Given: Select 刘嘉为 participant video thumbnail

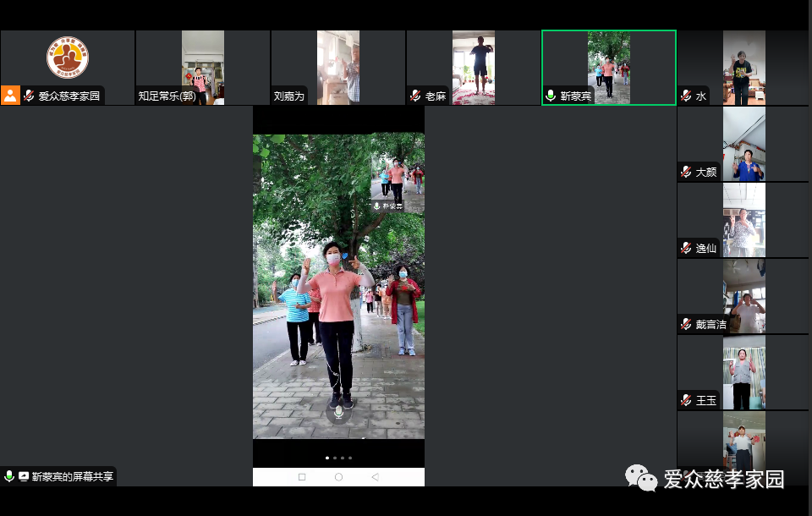Looking at the screenshot, I should click(x=338, y=68).
